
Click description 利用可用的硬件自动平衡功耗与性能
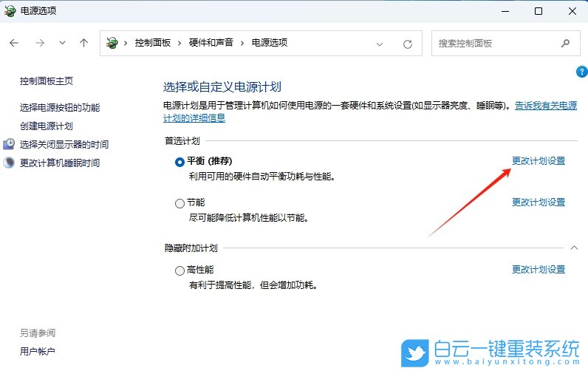261,177
